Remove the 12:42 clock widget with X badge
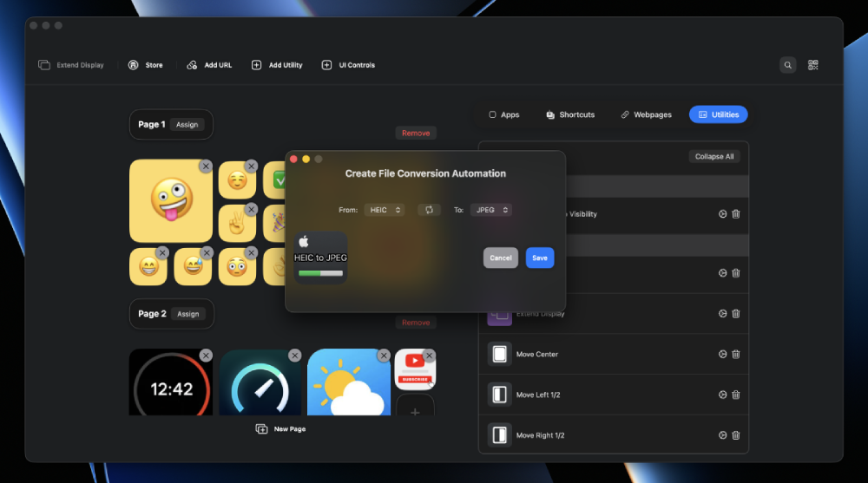 [x=206, y=356]
